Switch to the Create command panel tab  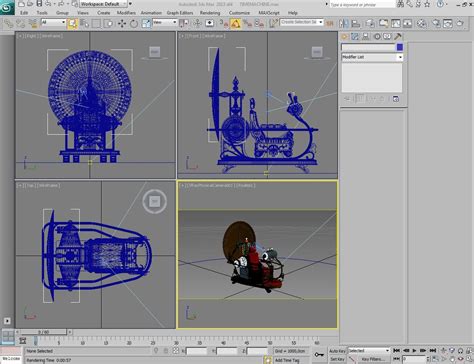(345, 36)
